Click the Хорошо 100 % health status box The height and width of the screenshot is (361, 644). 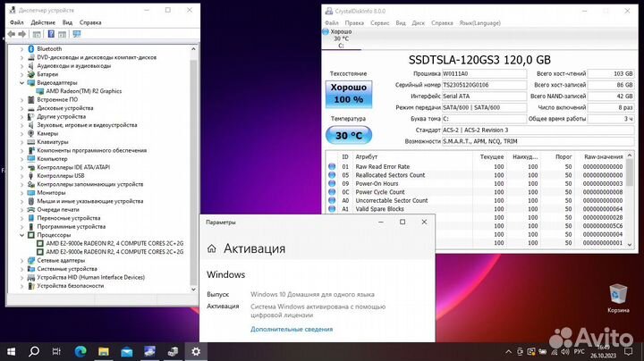point(349,94)
